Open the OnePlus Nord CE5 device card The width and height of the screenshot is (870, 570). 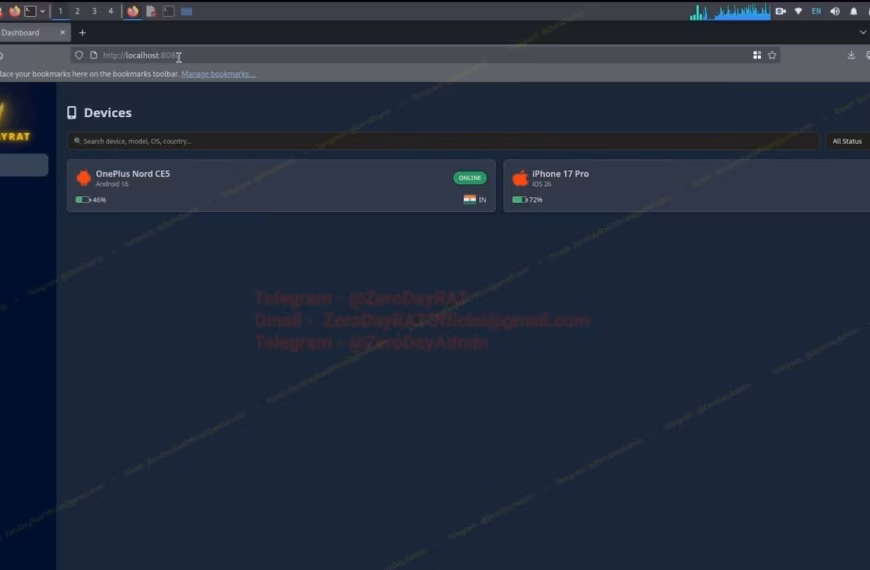[x=281, y=185]
